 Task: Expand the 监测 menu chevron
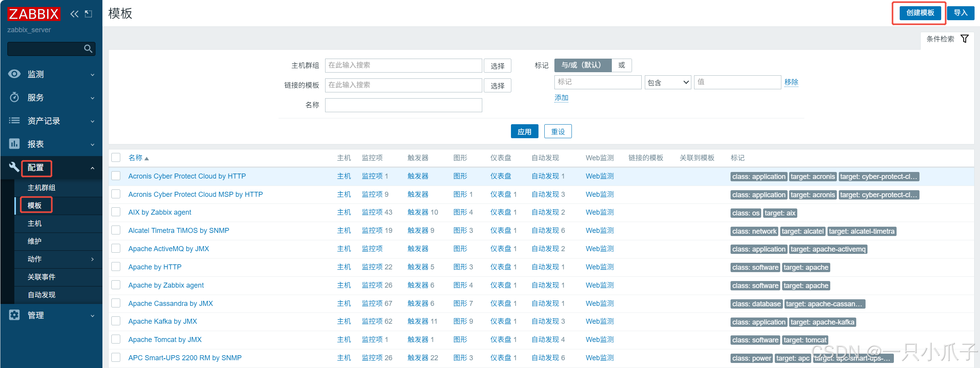(x=92, y=75)
